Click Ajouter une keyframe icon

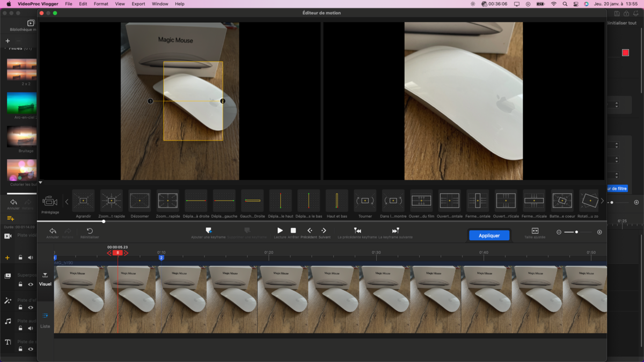(209, 231)
